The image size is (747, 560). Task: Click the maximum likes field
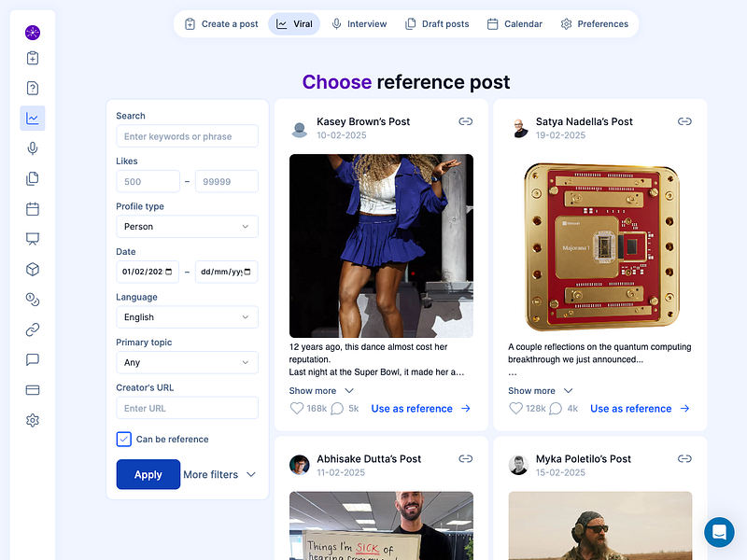227,181
